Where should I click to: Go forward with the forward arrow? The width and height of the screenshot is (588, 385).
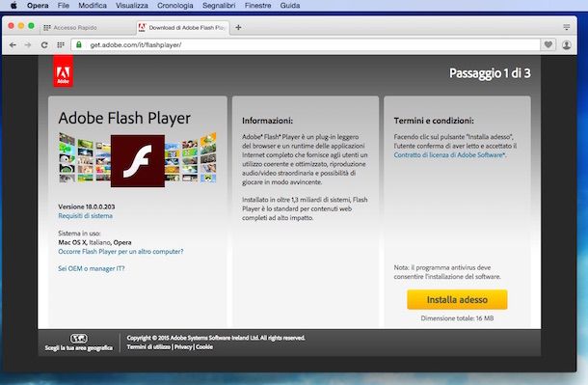pos(28,44)
